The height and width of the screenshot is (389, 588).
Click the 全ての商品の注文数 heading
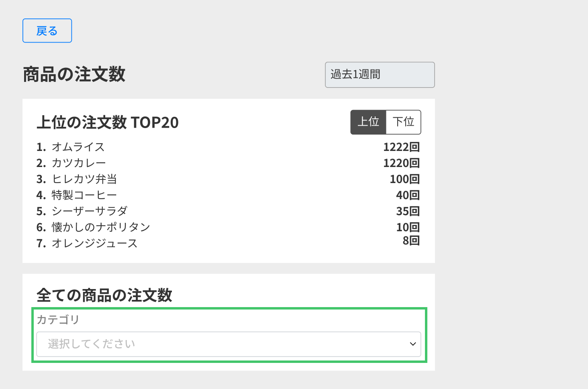pos(104,295)
